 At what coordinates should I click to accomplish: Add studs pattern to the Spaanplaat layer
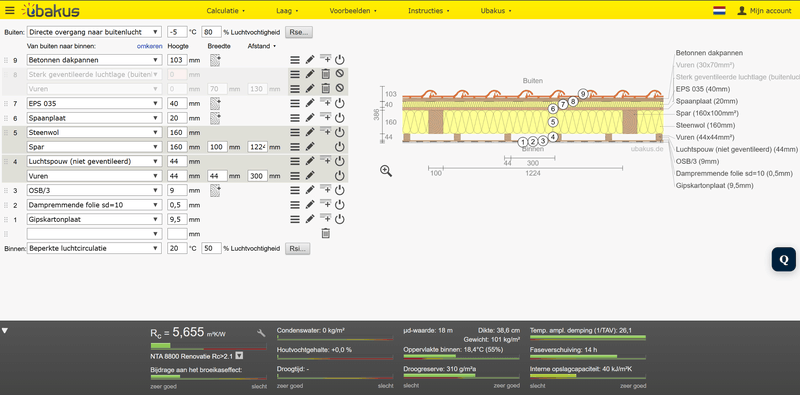click(x=215, y=118)
